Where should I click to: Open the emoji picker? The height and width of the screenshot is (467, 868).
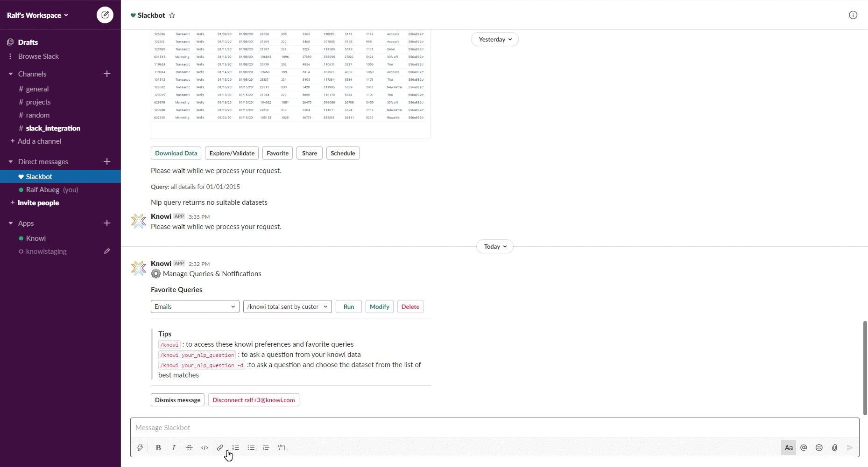coord(819,447)
